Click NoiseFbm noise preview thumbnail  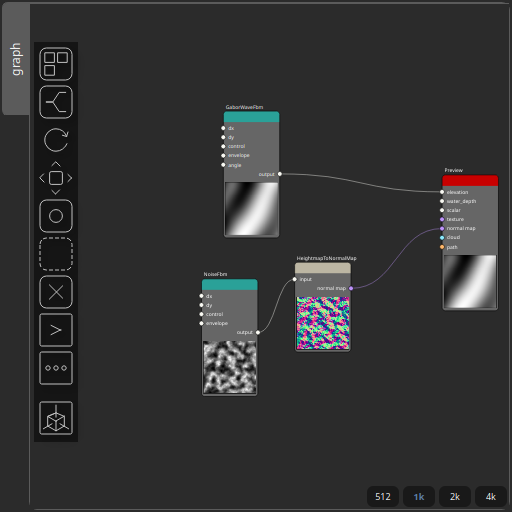click(x=229, y=367)
